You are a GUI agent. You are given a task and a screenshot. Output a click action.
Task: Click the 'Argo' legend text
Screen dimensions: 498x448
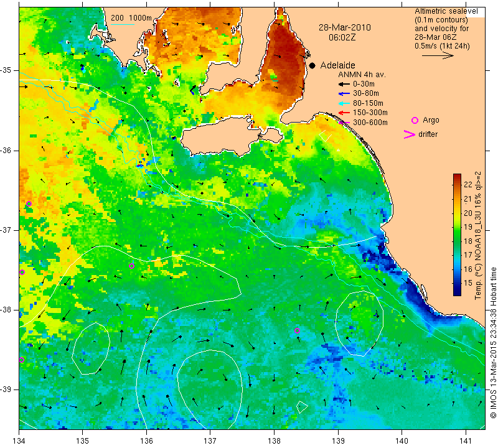tap(431, 120)
